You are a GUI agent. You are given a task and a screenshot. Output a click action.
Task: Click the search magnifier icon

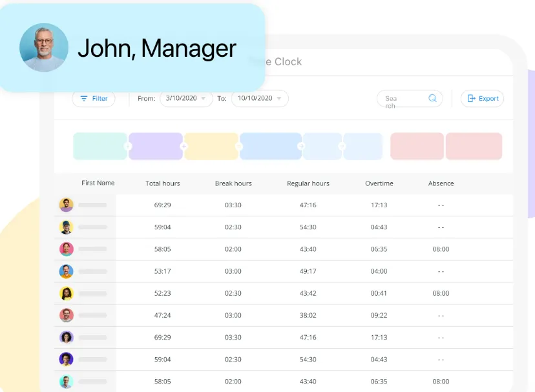point(432,98)
